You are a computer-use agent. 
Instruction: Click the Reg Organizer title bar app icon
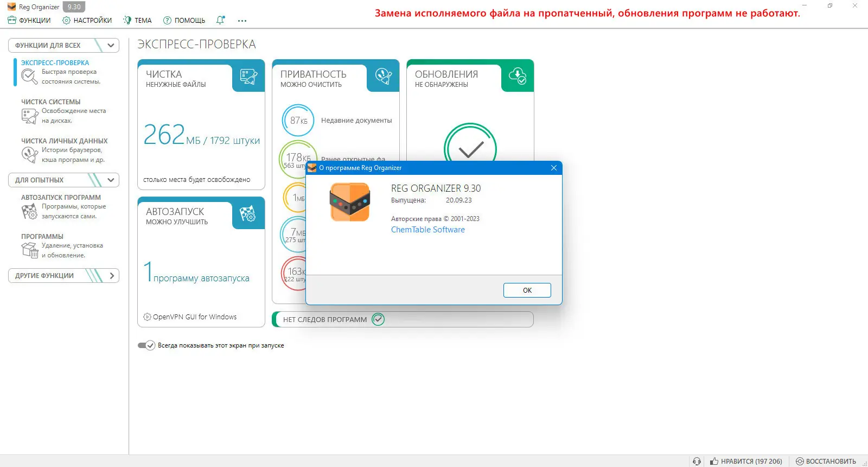[x=11, y=7]
